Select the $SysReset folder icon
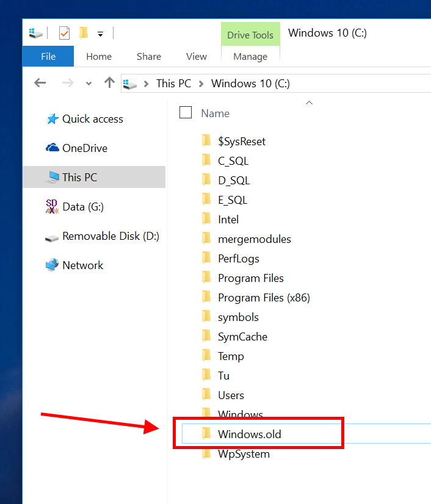This screenshot has width=431, height=504. point(206,141)
